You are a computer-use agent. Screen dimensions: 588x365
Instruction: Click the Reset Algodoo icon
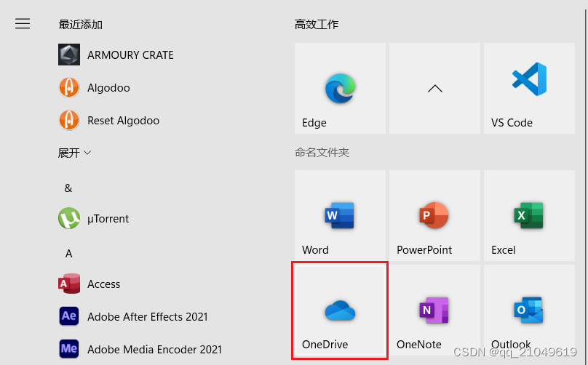coord(69,120)
